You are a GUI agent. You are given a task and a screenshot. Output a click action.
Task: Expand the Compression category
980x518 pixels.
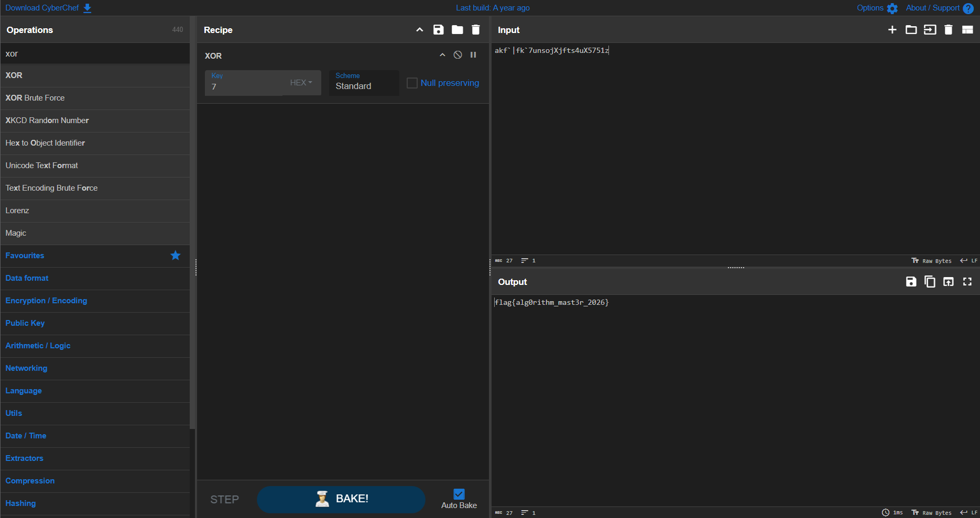click(95, 481)
